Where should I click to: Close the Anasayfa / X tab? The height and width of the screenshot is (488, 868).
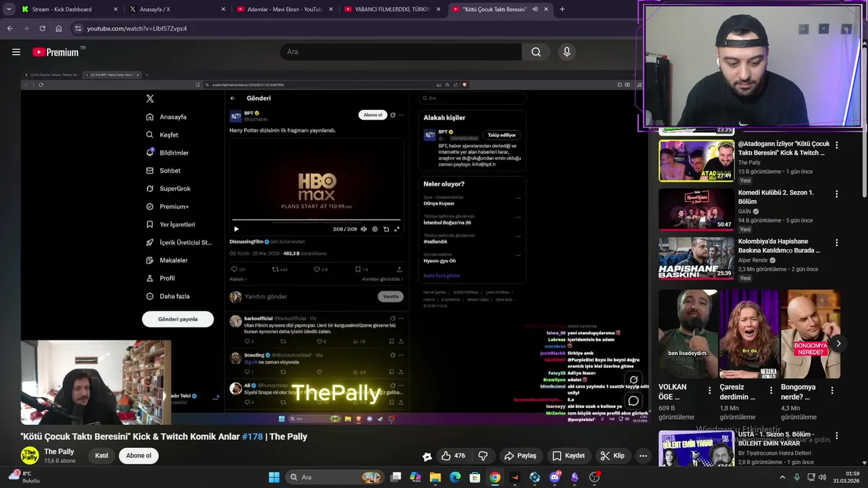click(x=223, y=9)
